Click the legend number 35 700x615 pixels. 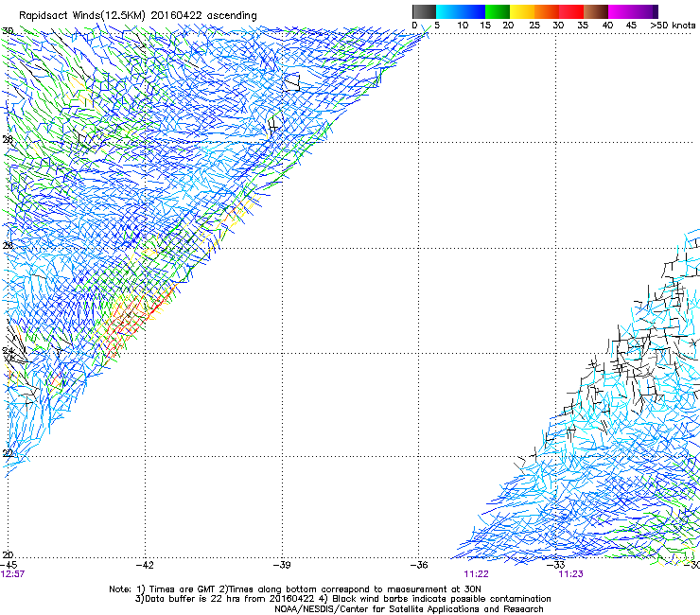click(x=583, y=26)
